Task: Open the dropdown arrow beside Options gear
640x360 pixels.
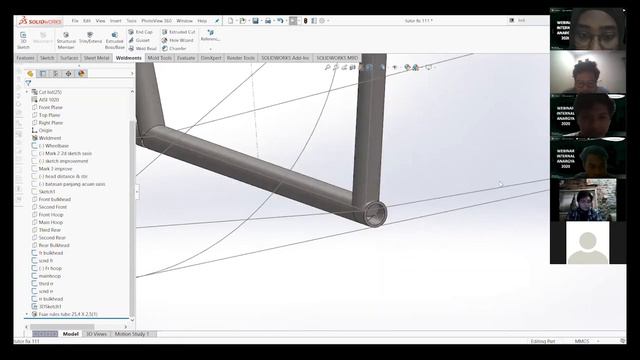Action: 328,21
